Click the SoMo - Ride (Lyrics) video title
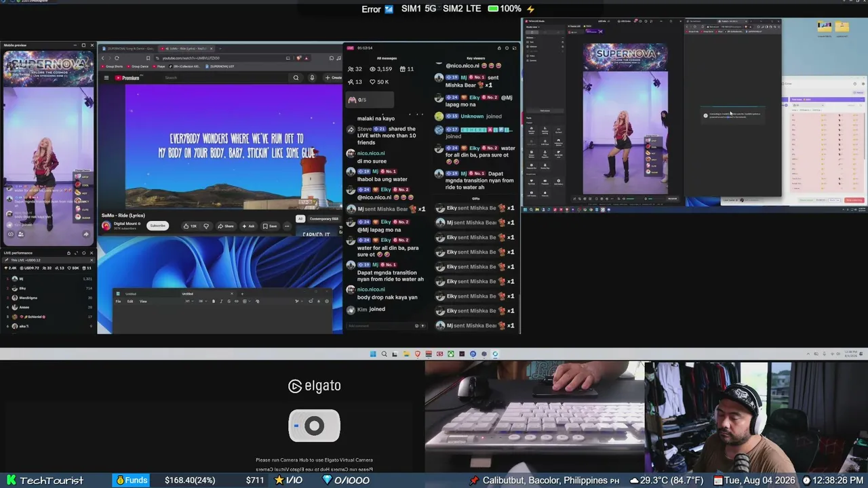The width and height of the screenshot is (868, 488). [123, 216]
